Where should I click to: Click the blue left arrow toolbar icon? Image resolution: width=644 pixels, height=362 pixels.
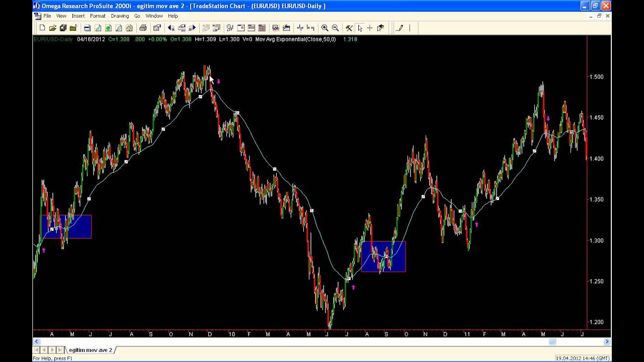coord(171,28)
